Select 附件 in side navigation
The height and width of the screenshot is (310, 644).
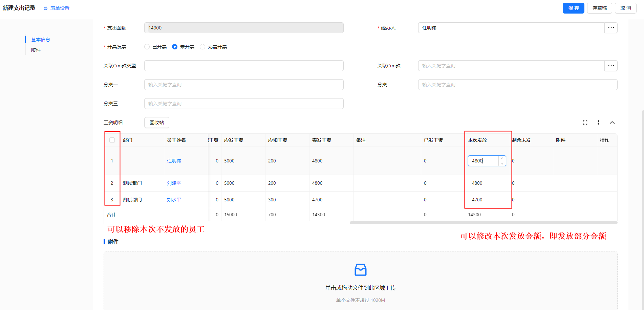(x=36, y=50)
